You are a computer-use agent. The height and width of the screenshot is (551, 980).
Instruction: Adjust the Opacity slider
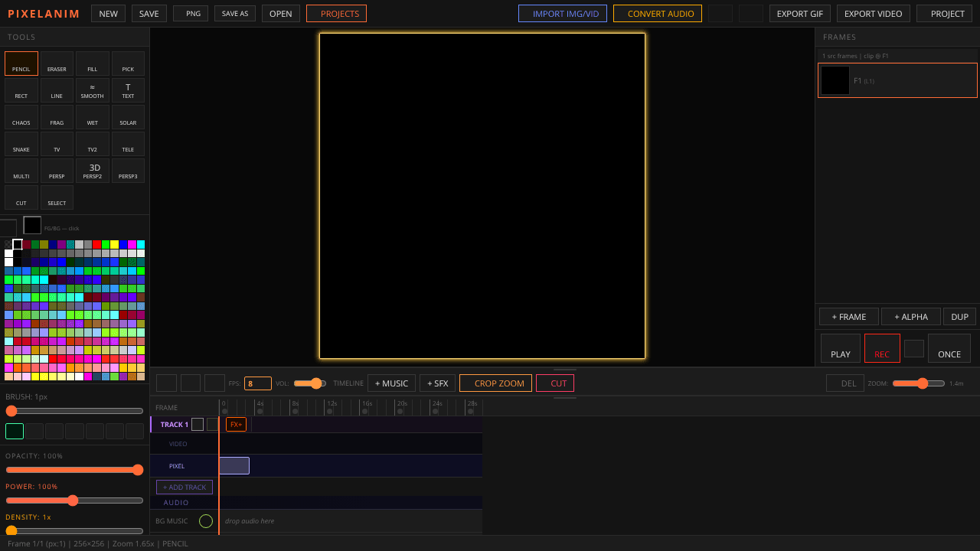pos(74,470)
